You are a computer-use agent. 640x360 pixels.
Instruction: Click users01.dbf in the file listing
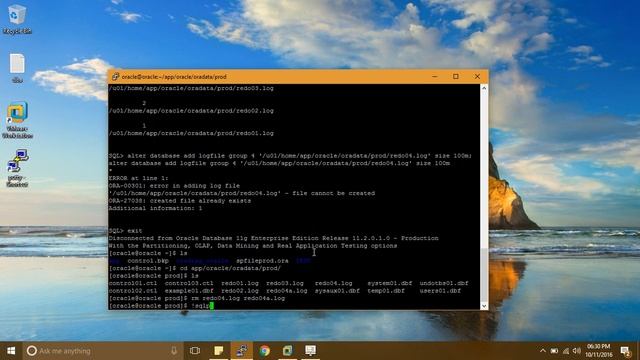pos(440,291)
